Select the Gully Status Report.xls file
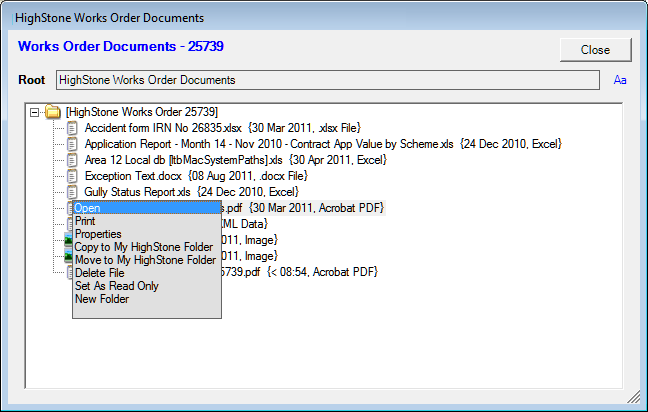 click(x=191, y=192)
